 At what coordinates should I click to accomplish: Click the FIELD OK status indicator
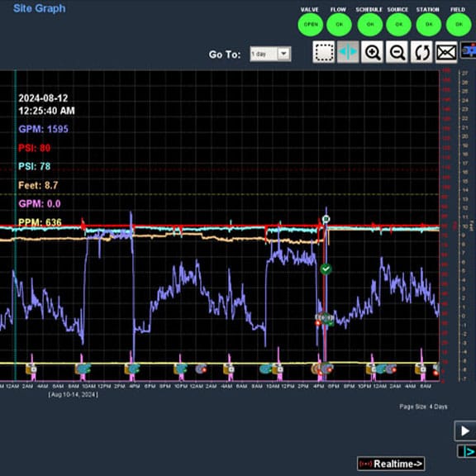point(459,24)
